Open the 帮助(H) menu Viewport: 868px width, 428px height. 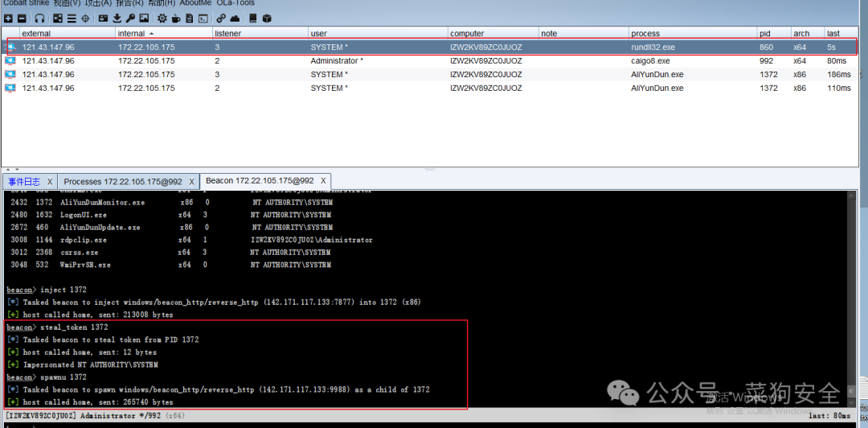tap(162, 2)
